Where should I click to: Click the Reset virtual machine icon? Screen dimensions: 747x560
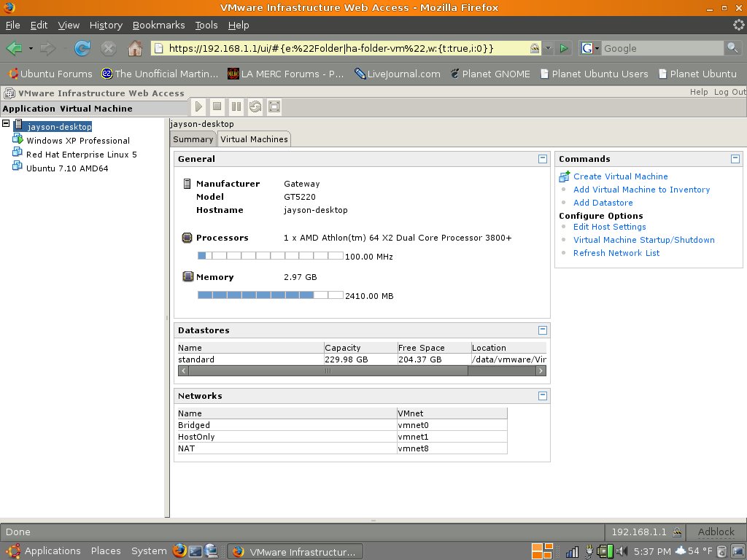pos(255,106)
